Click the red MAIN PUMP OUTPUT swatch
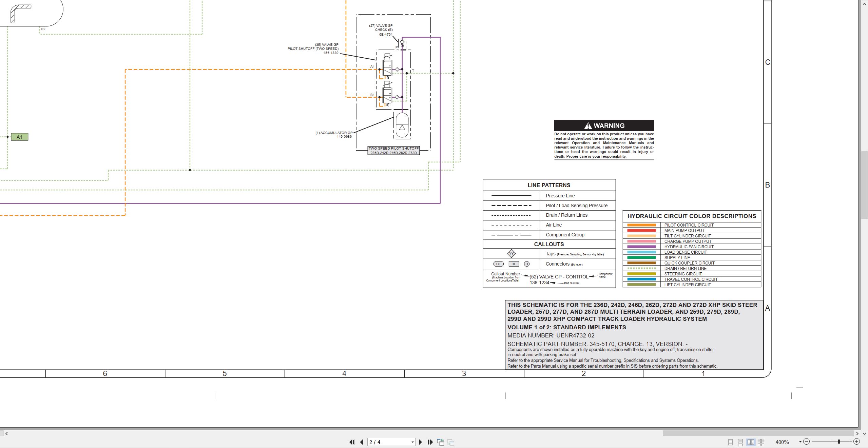Viewport: 868px width, 448px height. pos(641,231)
